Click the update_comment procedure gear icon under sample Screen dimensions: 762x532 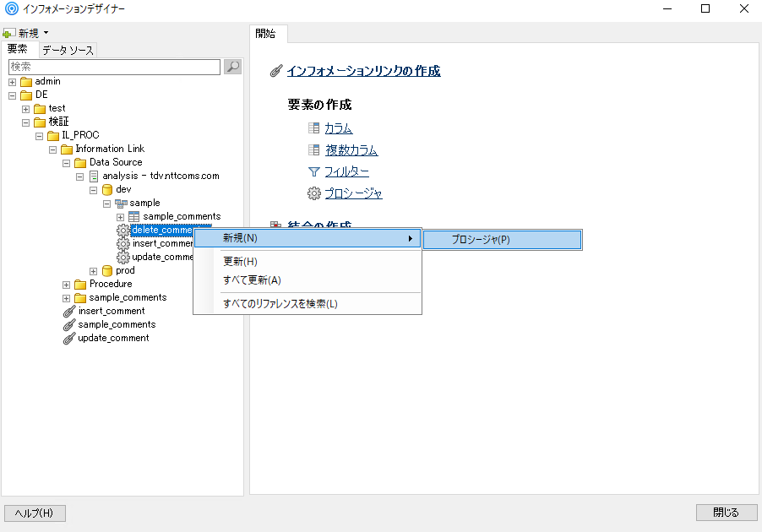pyautogui.click(x=123, y=258)
